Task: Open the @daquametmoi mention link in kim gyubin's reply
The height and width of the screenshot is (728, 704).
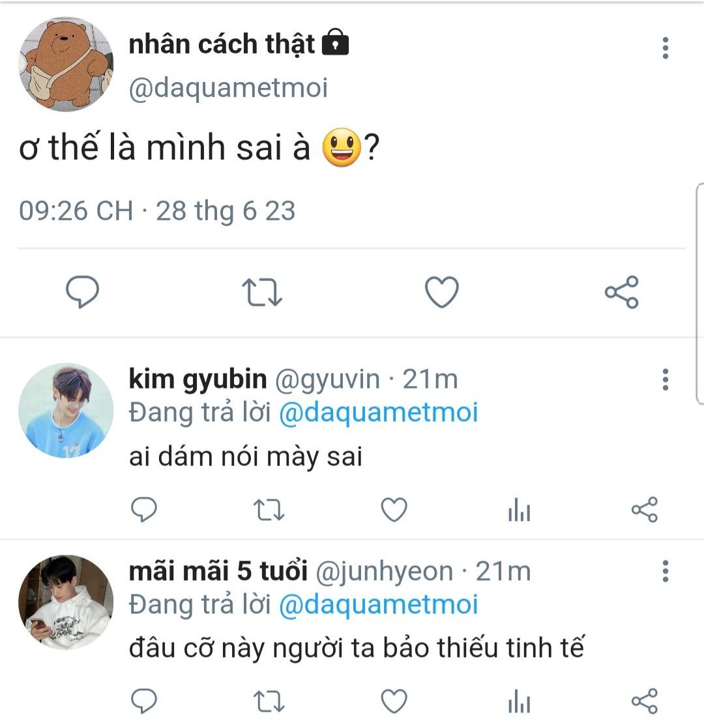Action: pyautogui.click(x=378, y=413)
